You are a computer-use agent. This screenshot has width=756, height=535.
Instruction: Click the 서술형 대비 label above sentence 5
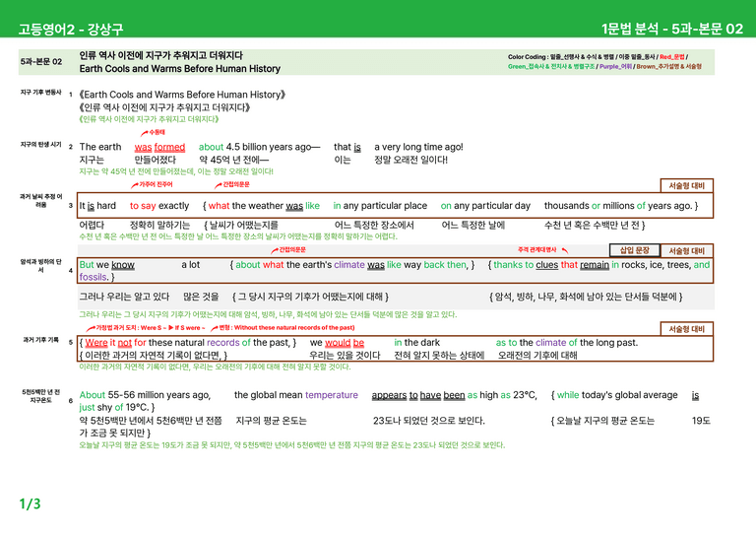pos(686,329)
